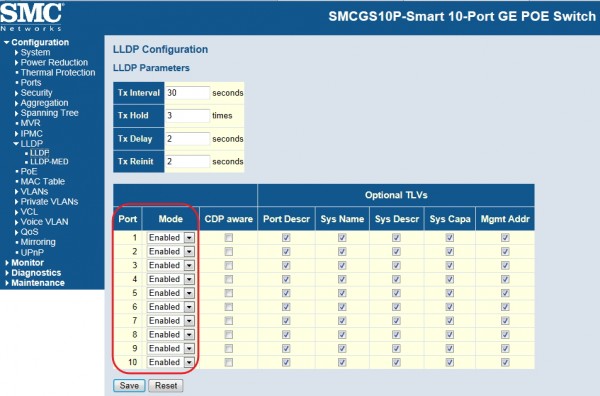
Task: Click the SMC Networks logo
Action: point(31,17)
